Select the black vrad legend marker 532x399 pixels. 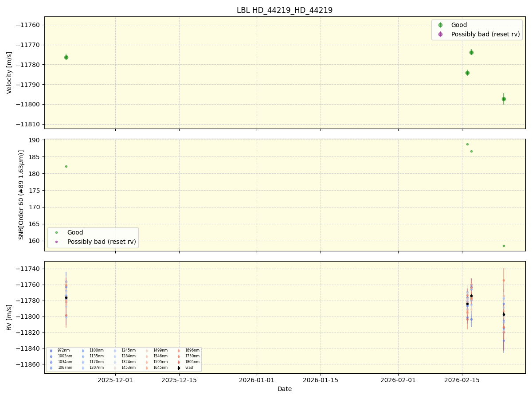179,367
